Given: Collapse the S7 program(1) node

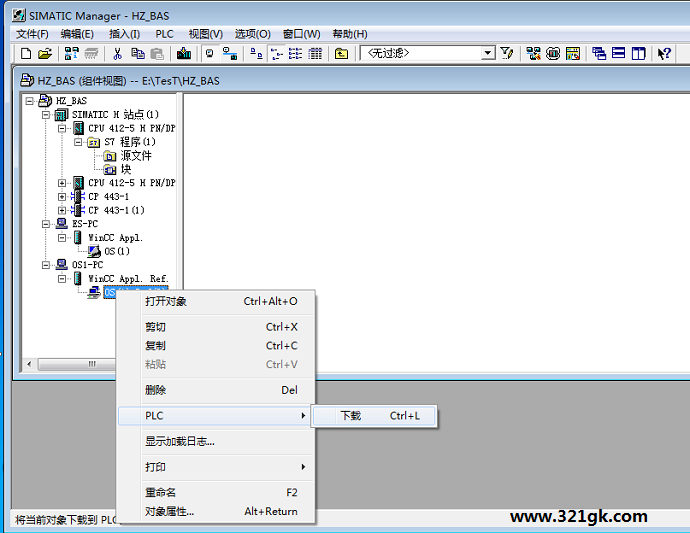Looking at the screenshot, I should [78, 142].
